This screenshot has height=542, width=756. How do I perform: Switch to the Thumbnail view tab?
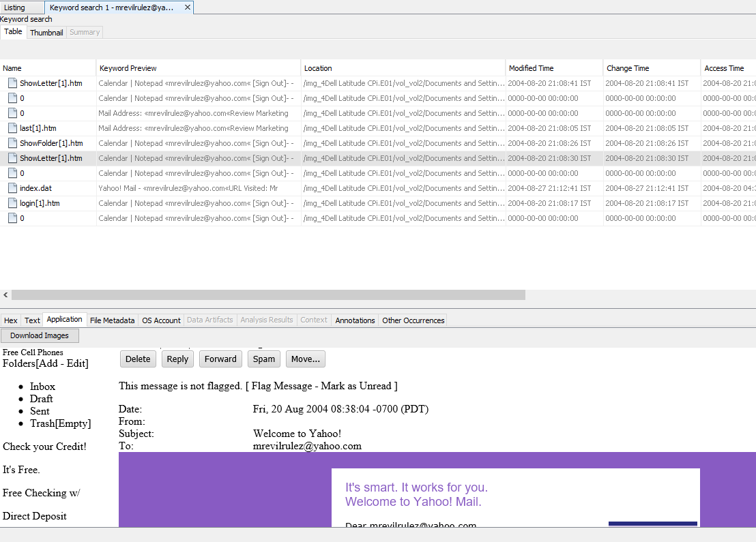46,32
